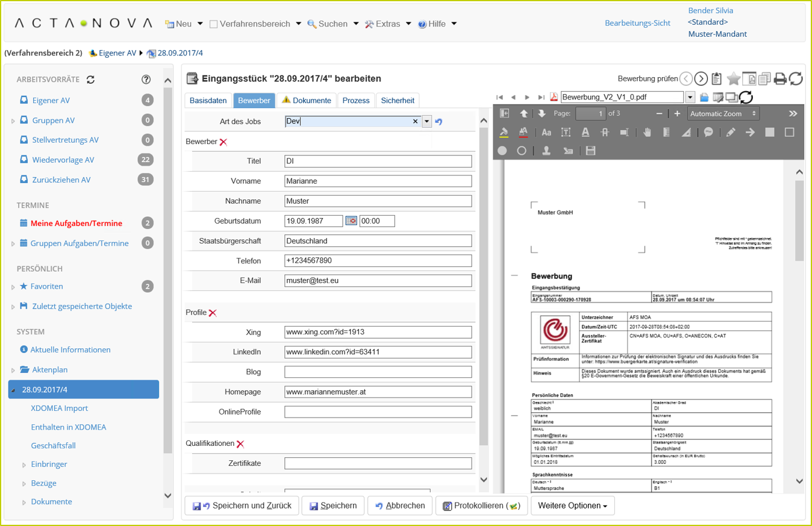Click the Speichern und Zurück button
The width and height of the screenshot is (812, 526).
coord(242,506)
